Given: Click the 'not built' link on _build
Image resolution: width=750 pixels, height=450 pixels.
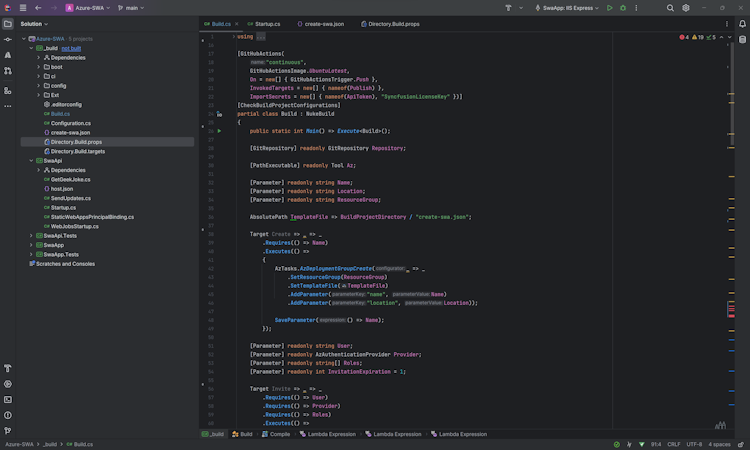Looking at the screenshot, I should (71, 48).
